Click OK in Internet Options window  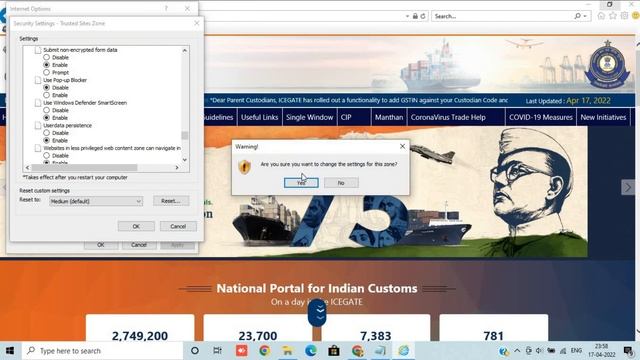coord(101,245)
